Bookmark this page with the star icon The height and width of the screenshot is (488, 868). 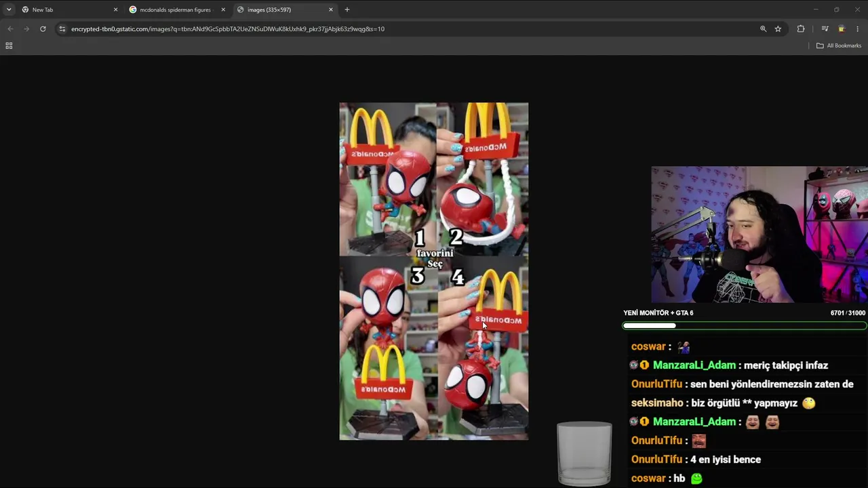point(778,29)
